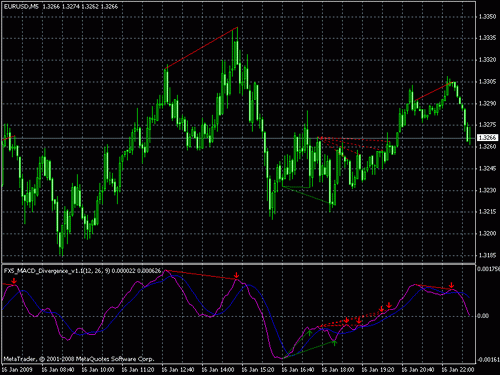This screenshot has height=375, width=500.
Task: Click the 1.3350 price scale label
Action: (x=487, y=17)
